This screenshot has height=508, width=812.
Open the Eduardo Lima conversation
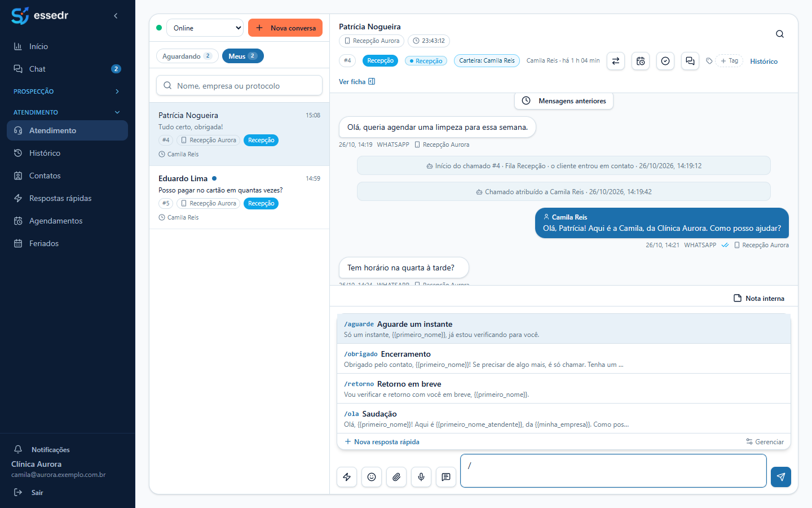(239, 198)
